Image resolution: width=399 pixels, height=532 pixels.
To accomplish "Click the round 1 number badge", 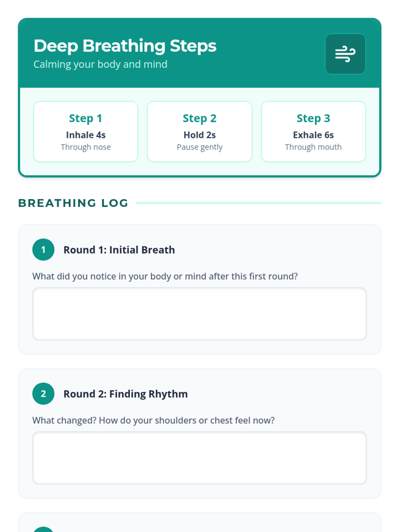I will (43, 249).
